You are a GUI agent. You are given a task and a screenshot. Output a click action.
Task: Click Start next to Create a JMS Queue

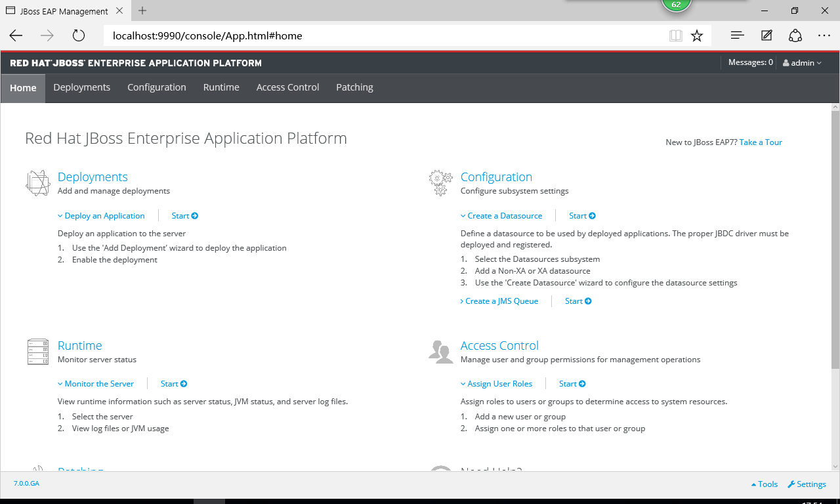pyautogui.click(x=578, y=301)
